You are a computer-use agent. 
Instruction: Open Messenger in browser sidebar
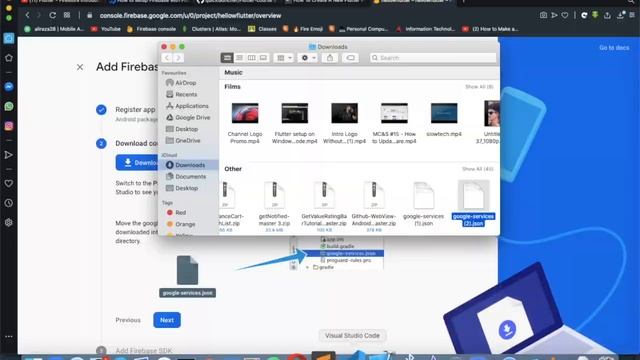pyautogui.click(x=9, y=87)
